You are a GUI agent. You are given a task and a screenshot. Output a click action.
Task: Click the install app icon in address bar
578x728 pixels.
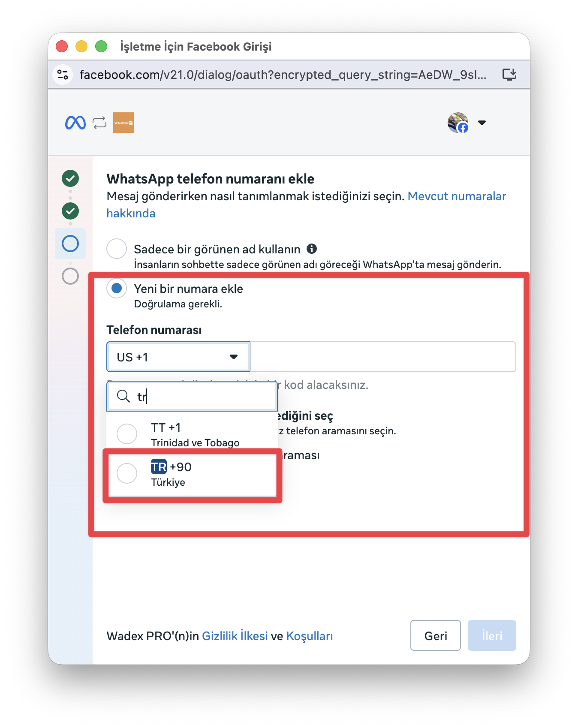click(509, 75)
